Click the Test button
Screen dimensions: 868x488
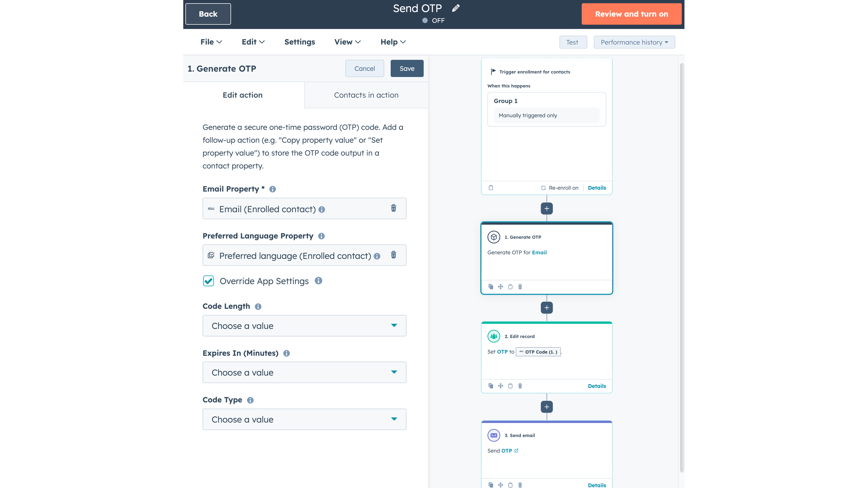[573, 42]
